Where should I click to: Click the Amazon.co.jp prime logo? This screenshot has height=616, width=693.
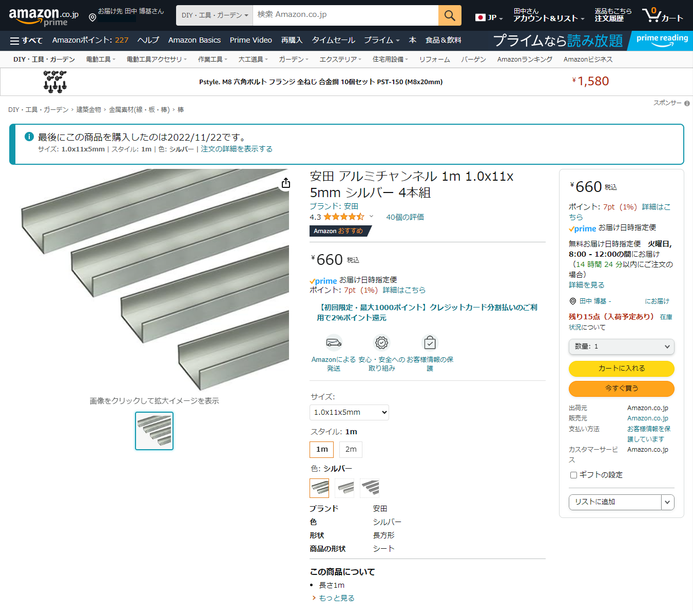point(44,17)
